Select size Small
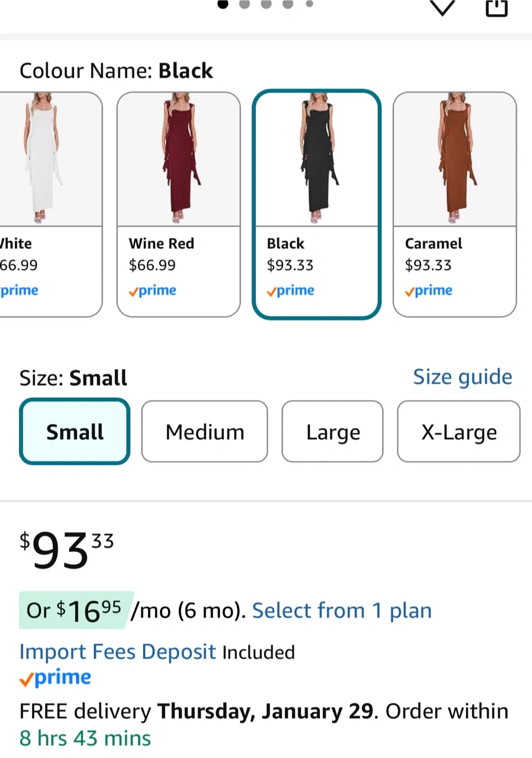The height and width of the screenshot is (758, 532). tap(75, 432)
